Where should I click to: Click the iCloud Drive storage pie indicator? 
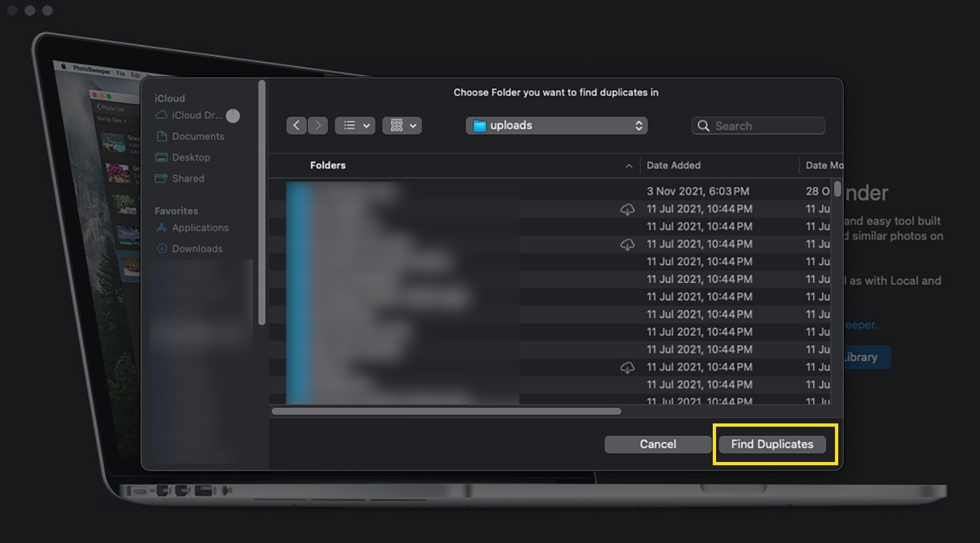pyautogui.click(x=233, y=116)
